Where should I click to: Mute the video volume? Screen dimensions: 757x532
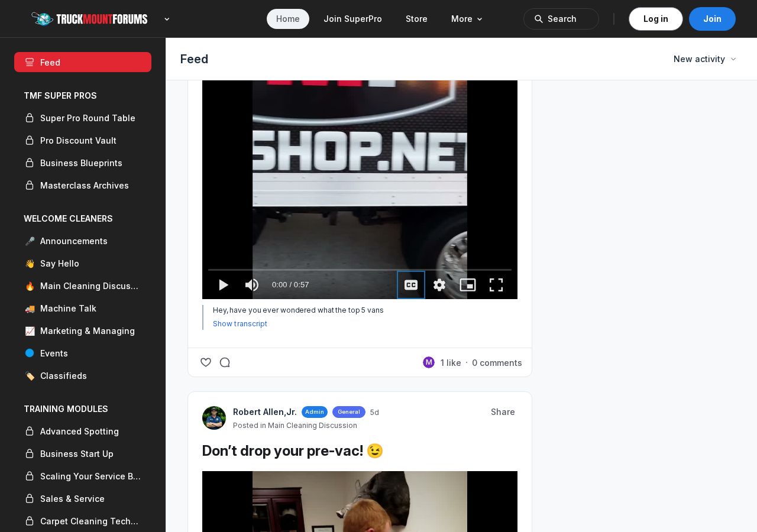point(251,285)
